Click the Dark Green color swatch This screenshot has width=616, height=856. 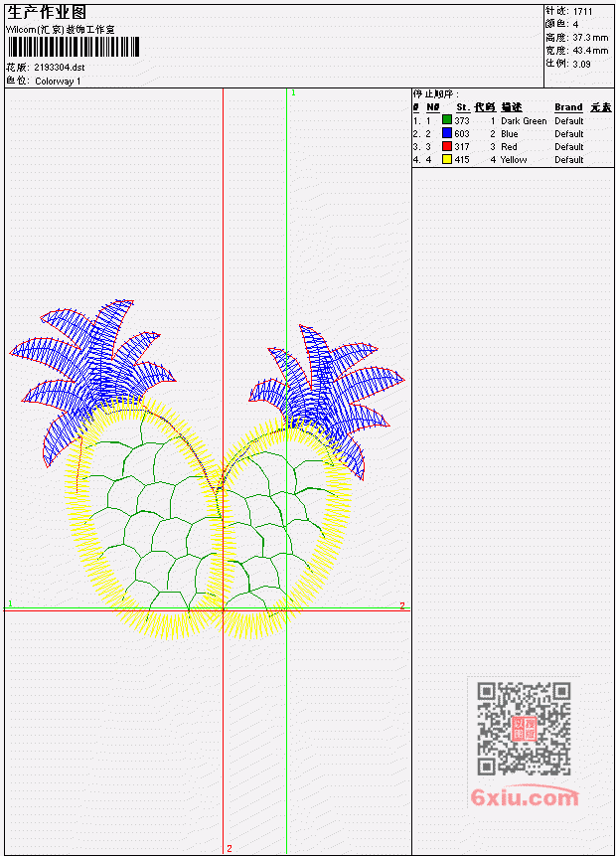[447, 120]
